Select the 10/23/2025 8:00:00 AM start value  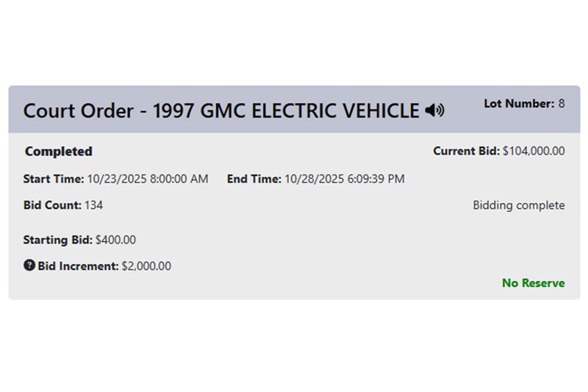(x=148, y=179)
